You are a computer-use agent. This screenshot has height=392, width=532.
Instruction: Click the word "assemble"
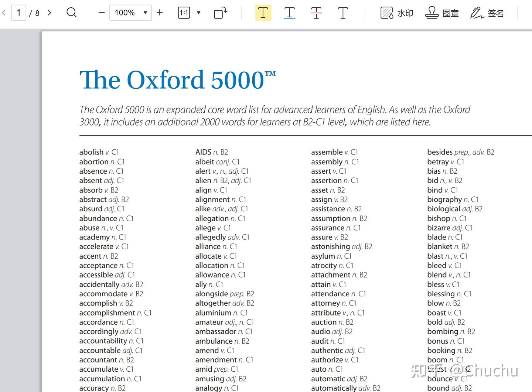click(327, 152)
